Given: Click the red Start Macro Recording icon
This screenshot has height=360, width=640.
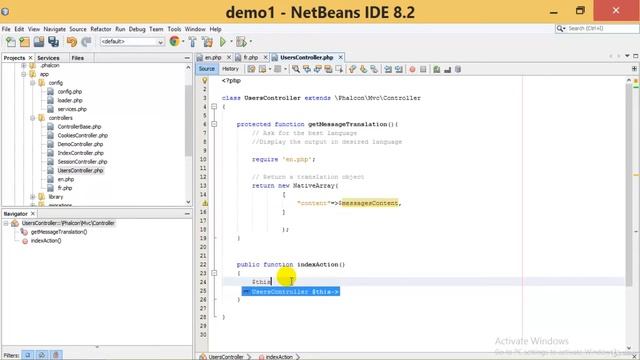Looking at the screenshot, I should pyautogui.click(x=412, y=69).
